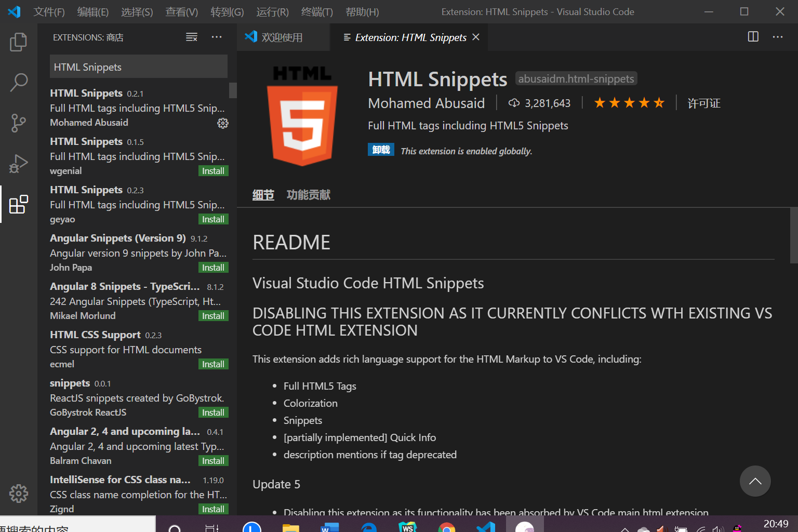798x532 pixels.
Task: Click the VS Code logo in title bar
Action: (x=14, y=11)
